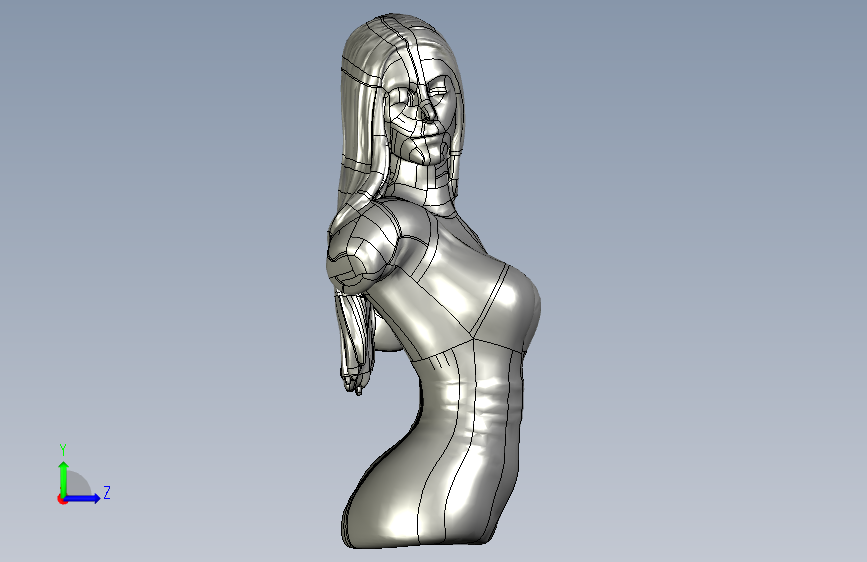The image size is (867, 562).
Task: Click the 'Y' label on the orientation triad
Action: 63,449
